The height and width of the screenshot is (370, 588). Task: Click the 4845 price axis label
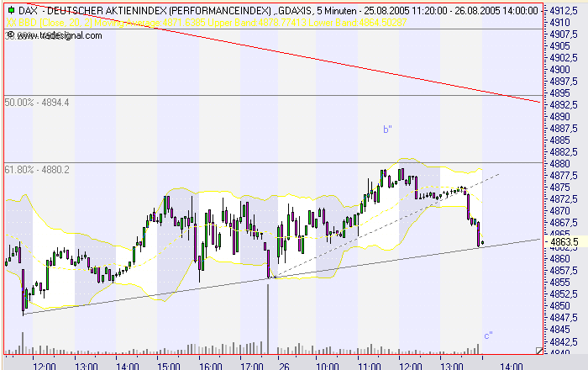[559, 330]
